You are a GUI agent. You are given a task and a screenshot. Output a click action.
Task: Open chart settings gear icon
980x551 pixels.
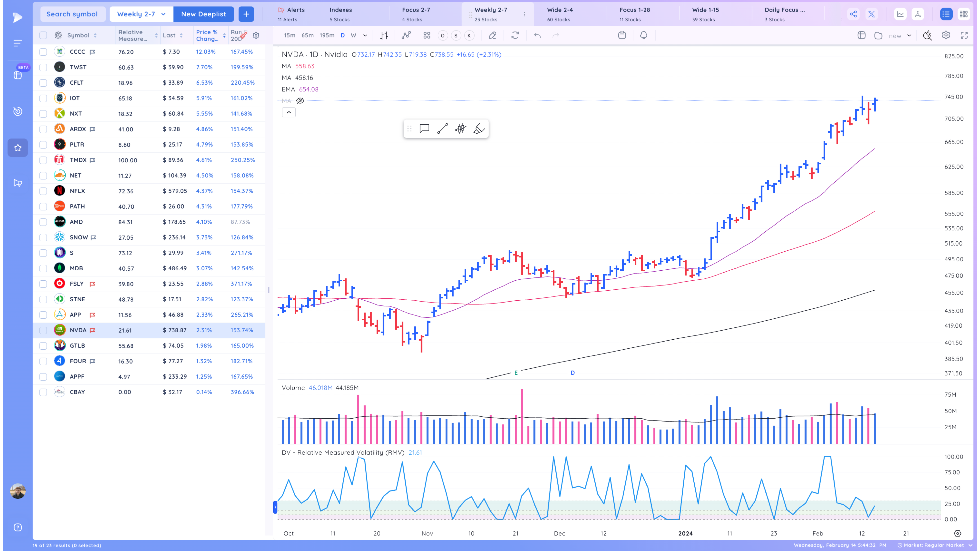coord(946,35)
